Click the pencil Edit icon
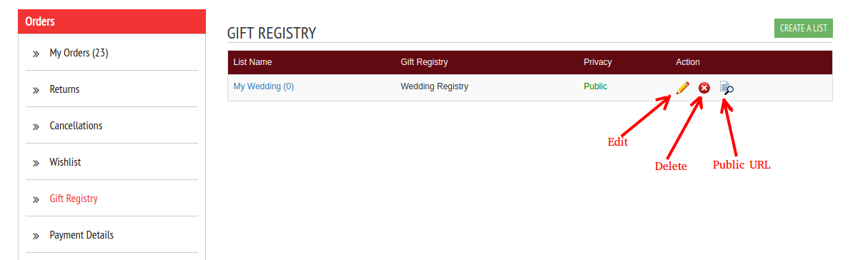 pos(683,87)
